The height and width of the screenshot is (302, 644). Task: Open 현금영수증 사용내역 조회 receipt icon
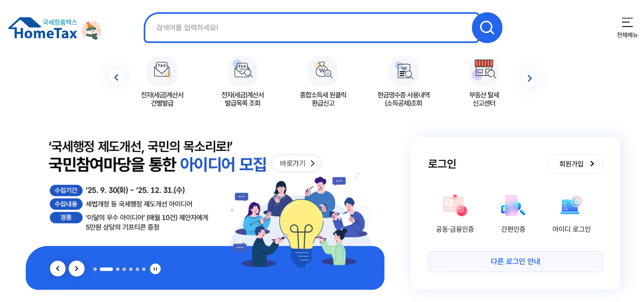point(403,71)
